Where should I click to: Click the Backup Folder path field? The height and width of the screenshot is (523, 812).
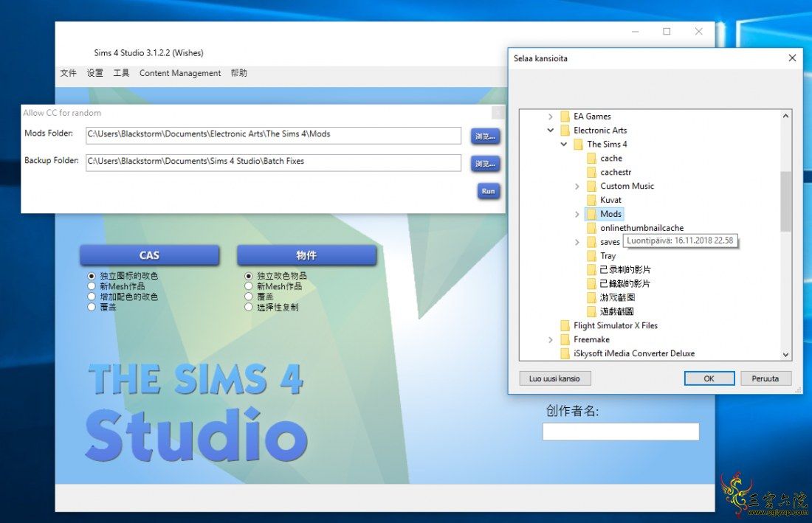273,162
